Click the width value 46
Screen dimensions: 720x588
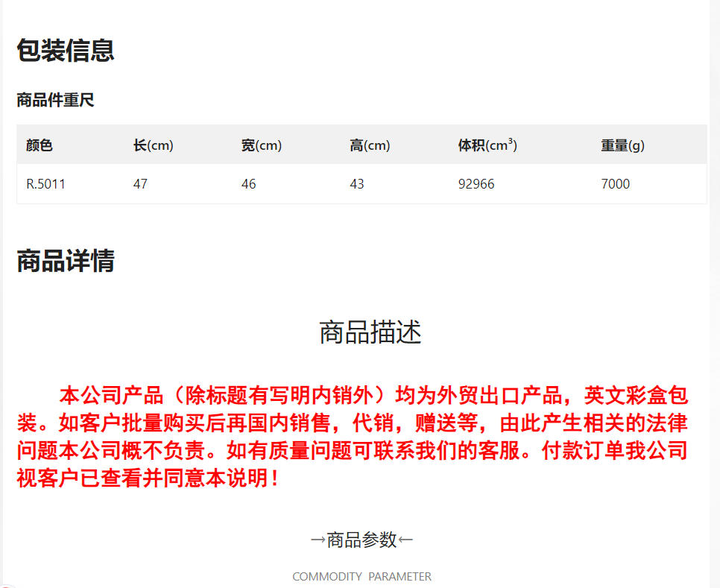point(248,184)
